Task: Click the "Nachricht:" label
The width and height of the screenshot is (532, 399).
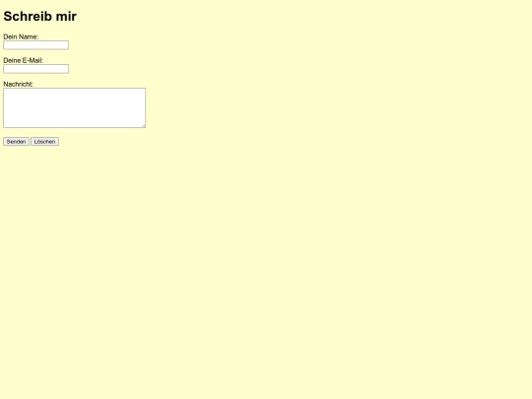Action: 18,84
